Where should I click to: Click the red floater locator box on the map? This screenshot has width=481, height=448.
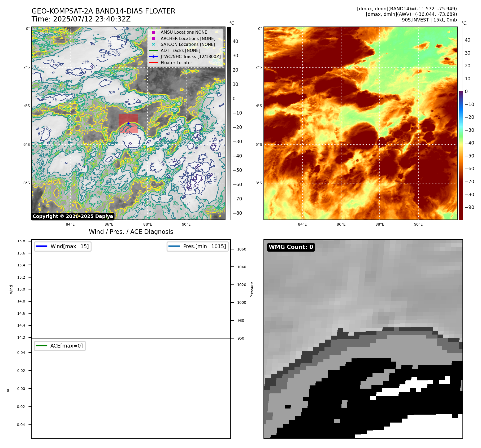128,123
